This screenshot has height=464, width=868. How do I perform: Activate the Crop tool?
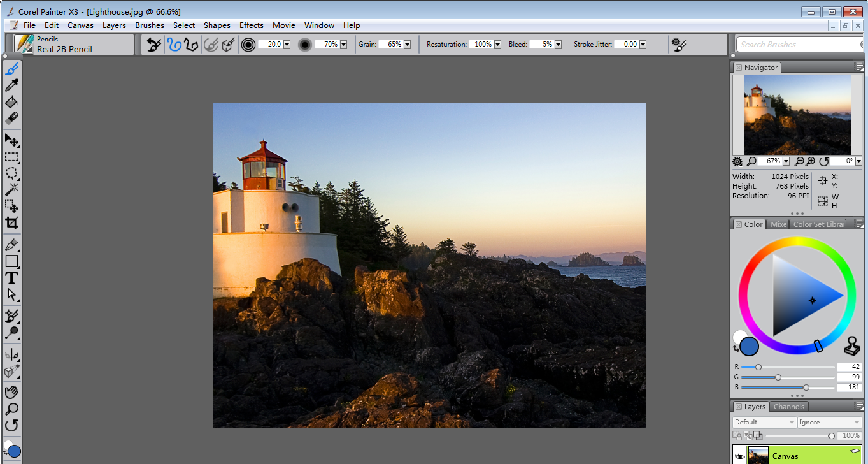13,222
